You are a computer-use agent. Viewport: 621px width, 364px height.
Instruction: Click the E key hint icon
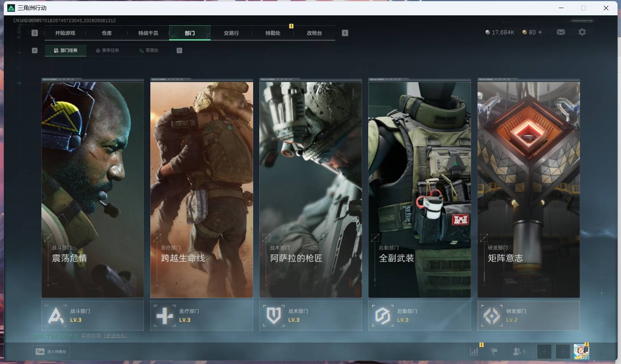click(345, 33)
